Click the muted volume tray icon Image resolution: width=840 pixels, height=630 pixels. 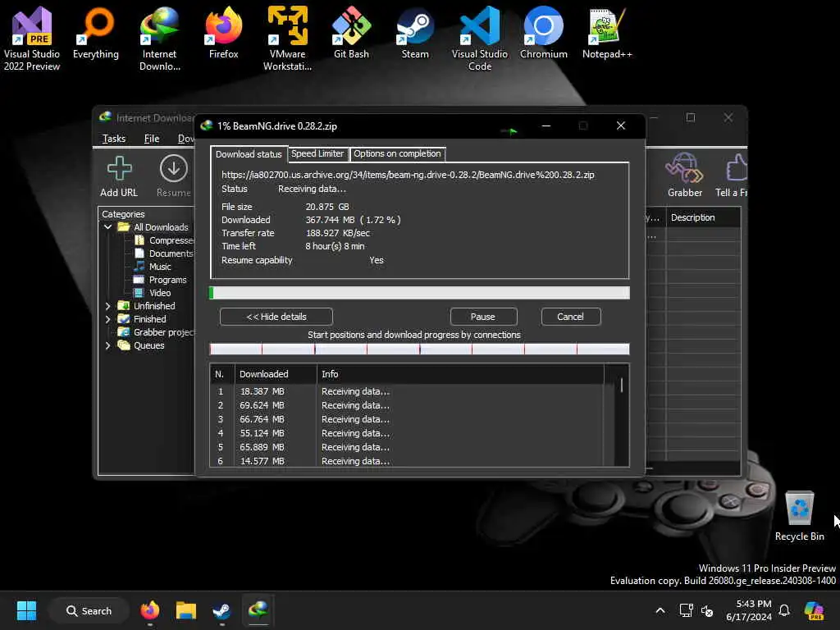pos(707,610)
